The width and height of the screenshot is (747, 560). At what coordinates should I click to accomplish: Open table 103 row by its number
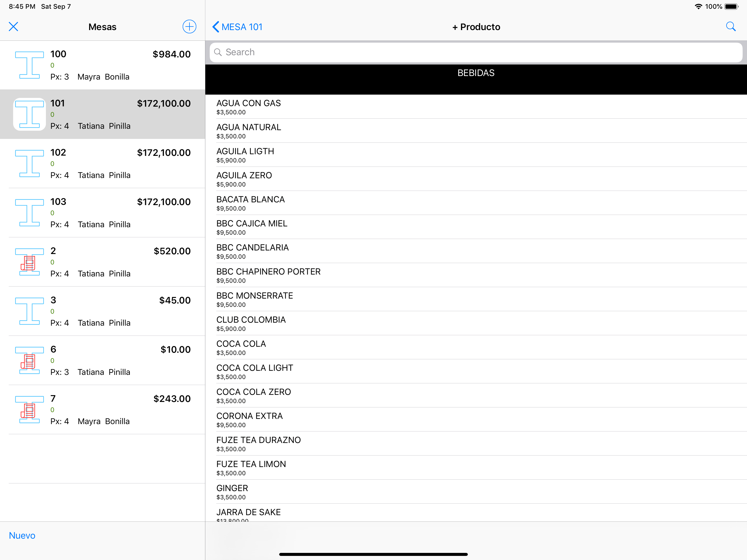tap(58, 202)
